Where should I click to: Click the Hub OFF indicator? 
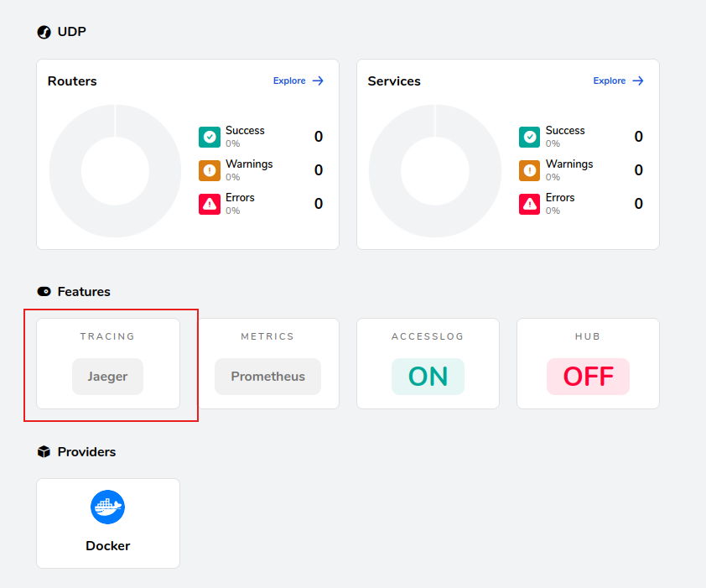click(x=588, y=377)
